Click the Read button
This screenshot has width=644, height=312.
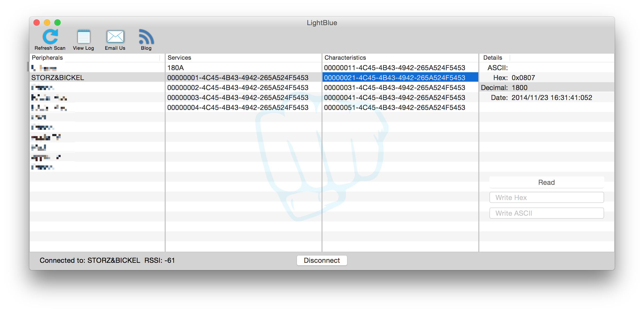(546, 182)
